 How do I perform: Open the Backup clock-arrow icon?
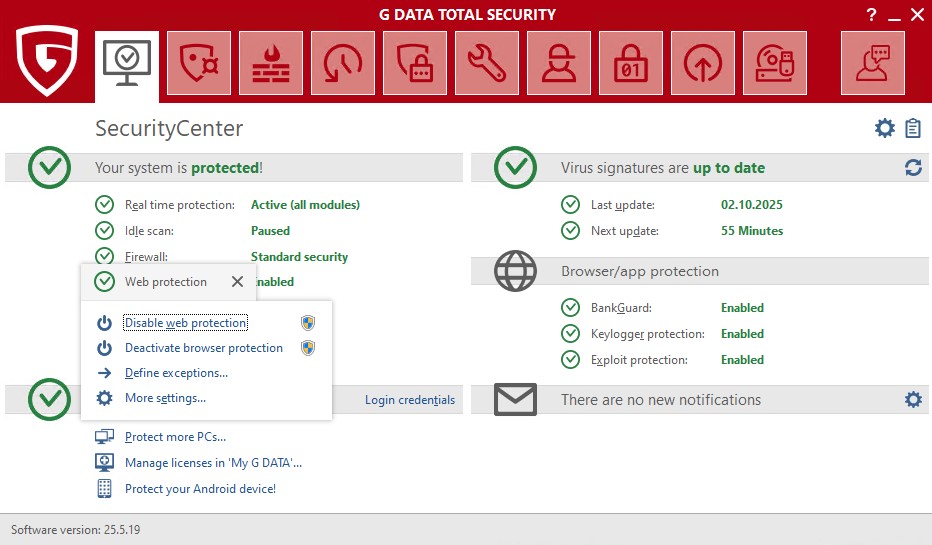[343, 63]
